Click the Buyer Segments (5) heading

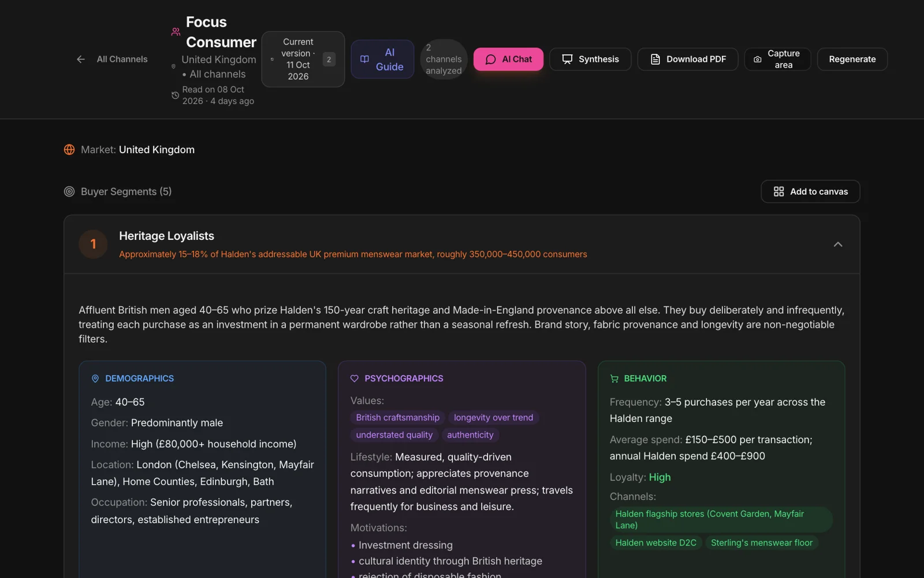tap(126, 191)
